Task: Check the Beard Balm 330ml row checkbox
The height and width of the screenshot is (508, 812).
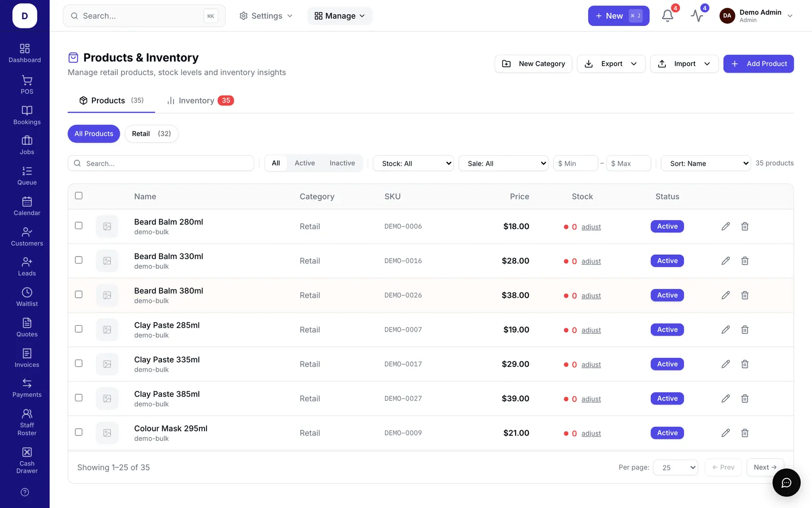Action: [79, 260]
